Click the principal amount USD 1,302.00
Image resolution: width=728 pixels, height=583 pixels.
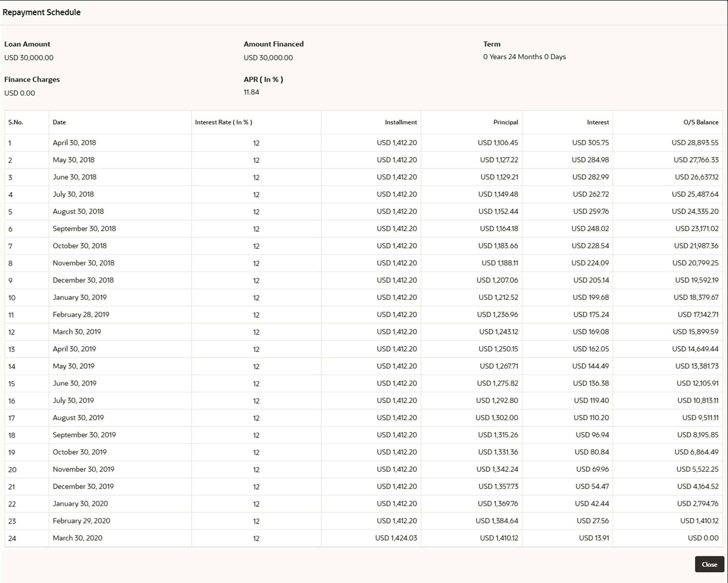tap(496, 418)
